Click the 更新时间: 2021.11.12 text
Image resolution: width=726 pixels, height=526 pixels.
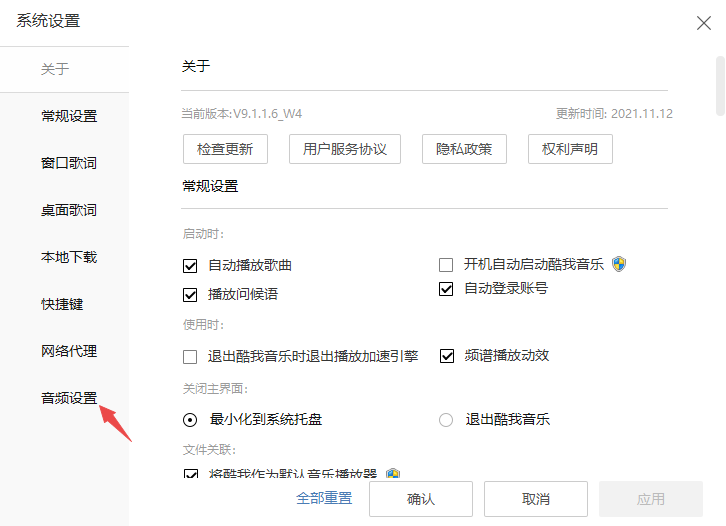click(x=614, y=113)
